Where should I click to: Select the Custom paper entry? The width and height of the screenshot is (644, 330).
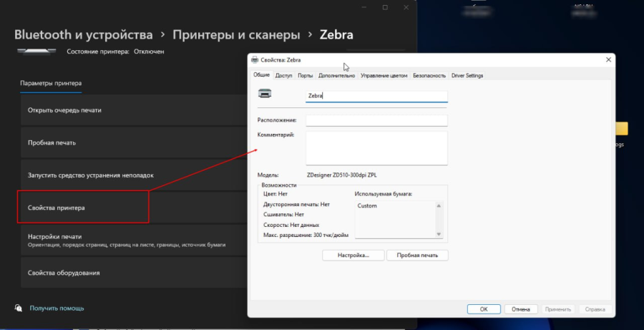click(x=367, y=206)
